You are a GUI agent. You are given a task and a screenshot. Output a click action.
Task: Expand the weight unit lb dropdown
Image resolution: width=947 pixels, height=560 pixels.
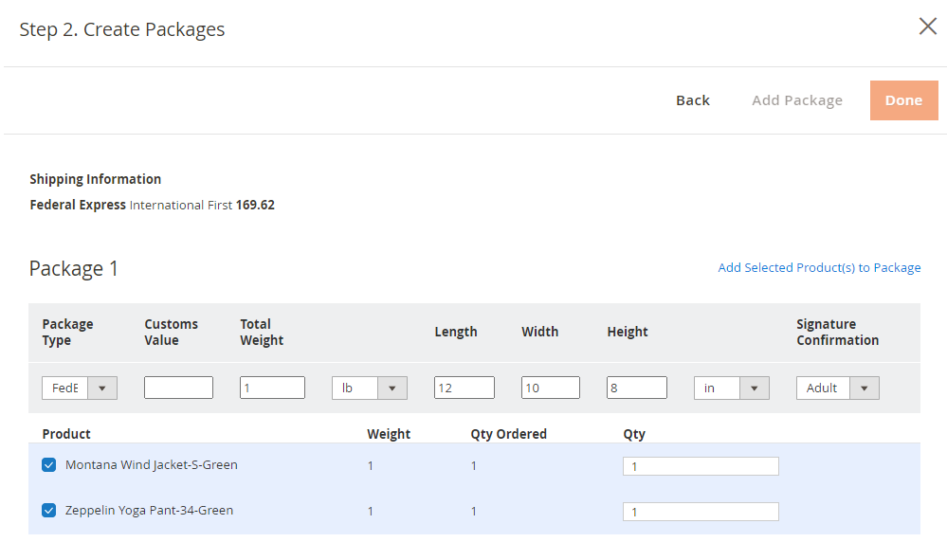coord(369,388)
